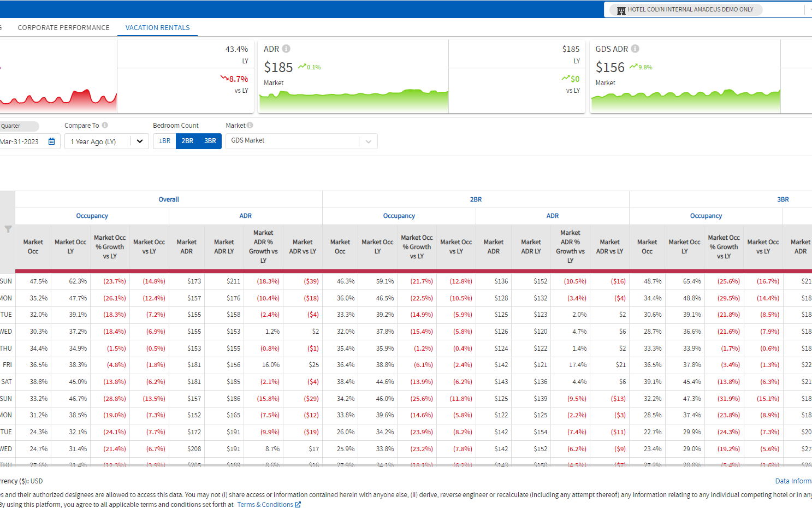812x508 pixels.
Task: Click the Data Information link
Action: [793, 481]
